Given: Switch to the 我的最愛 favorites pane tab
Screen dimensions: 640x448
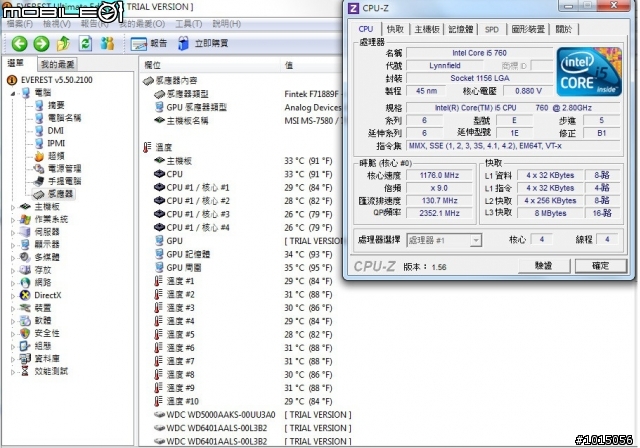Looking at the screenshot, I should pyautogui.click(x=58, y=64).
